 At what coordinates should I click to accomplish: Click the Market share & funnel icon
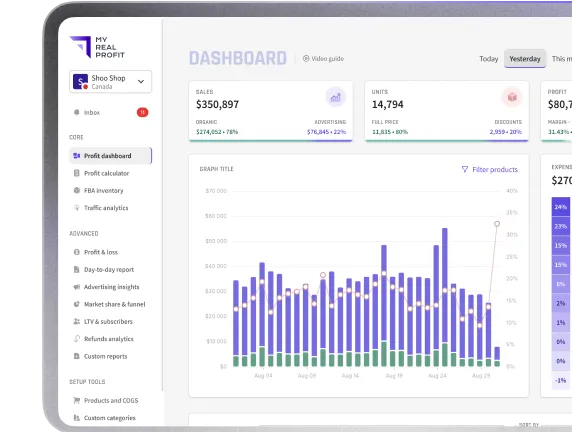pyautogui.click(x=77, y=304)
